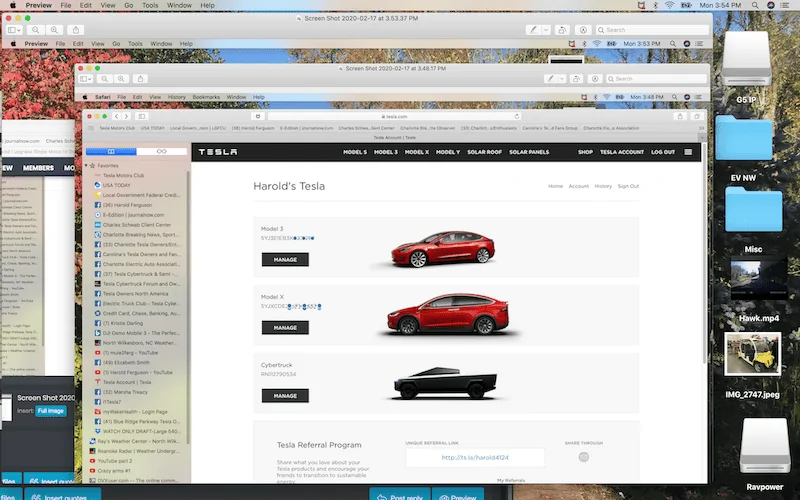
Task: Zoom out icon in 3.48.17 PM Preview window
Action: pos(104,79)
